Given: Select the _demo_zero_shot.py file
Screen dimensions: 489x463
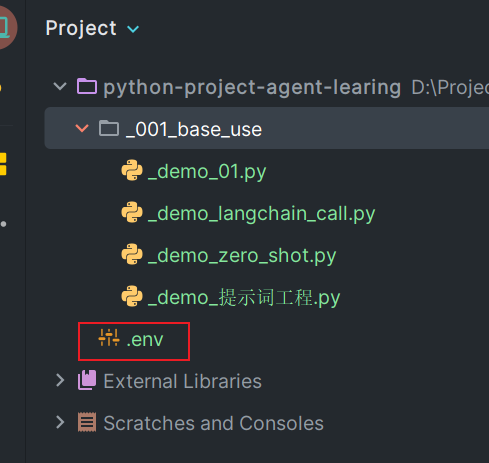Looking at the screenshot, I should [x=242, y=256].
